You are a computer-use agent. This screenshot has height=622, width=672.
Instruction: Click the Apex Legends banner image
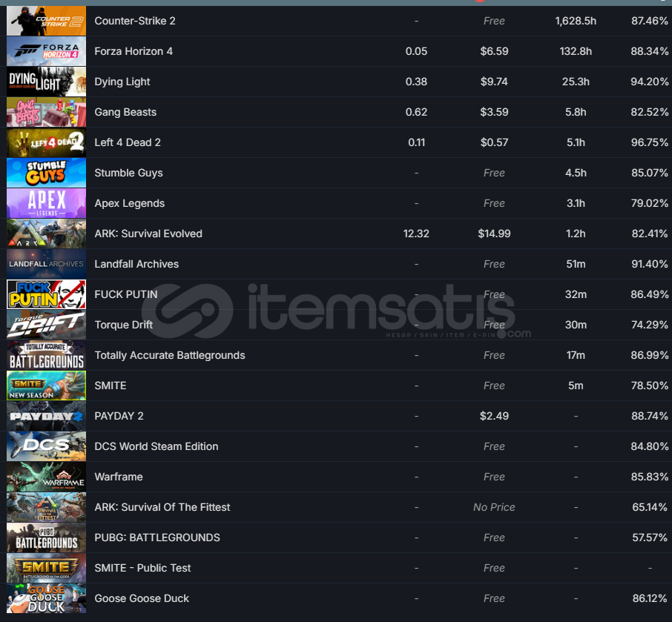(x=46, y=203)
